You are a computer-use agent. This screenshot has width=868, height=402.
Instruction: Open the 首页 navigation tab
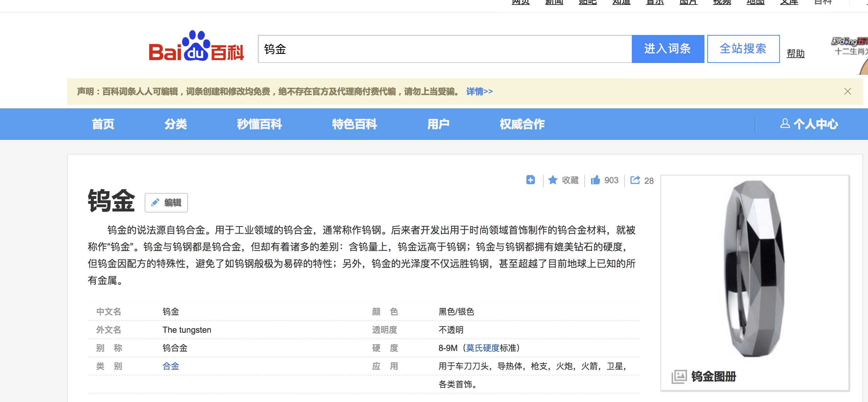pyautogui.click(x=103, y=124)
